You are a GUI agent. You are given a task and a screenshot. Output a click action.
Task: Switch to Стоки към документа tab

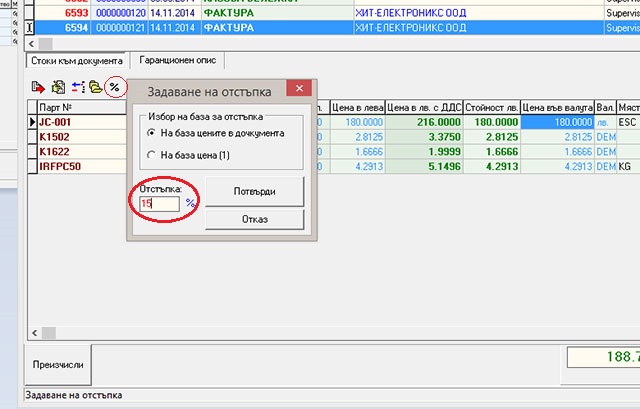(77, 61)
